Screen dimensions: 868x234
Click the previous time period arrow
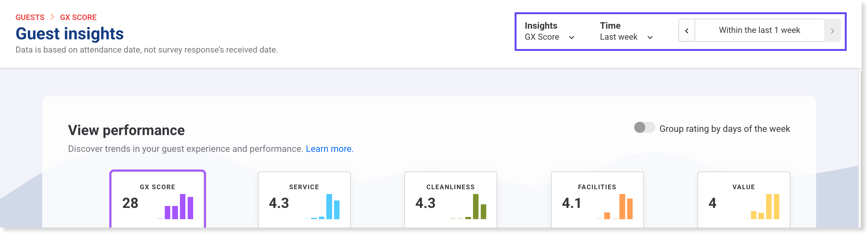[x=687, y=31]
